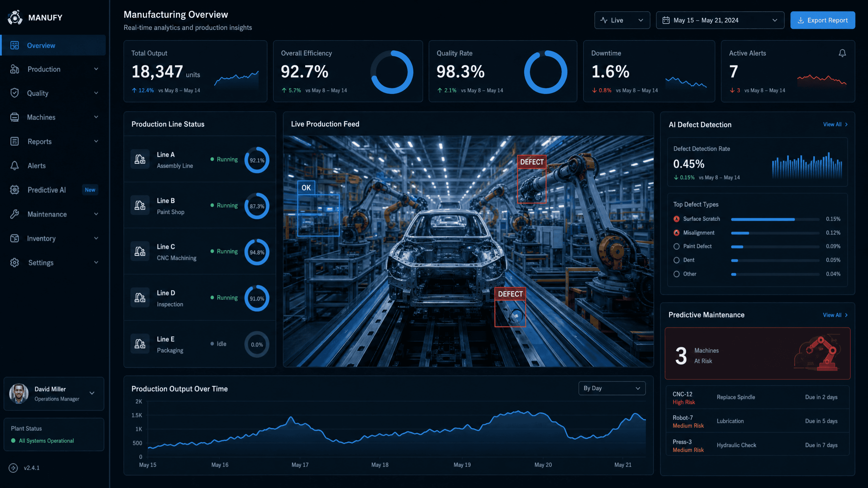Click the Settings gear icon
The height and width of the screenshot is (488, 868).
click(x=15, y=263)
